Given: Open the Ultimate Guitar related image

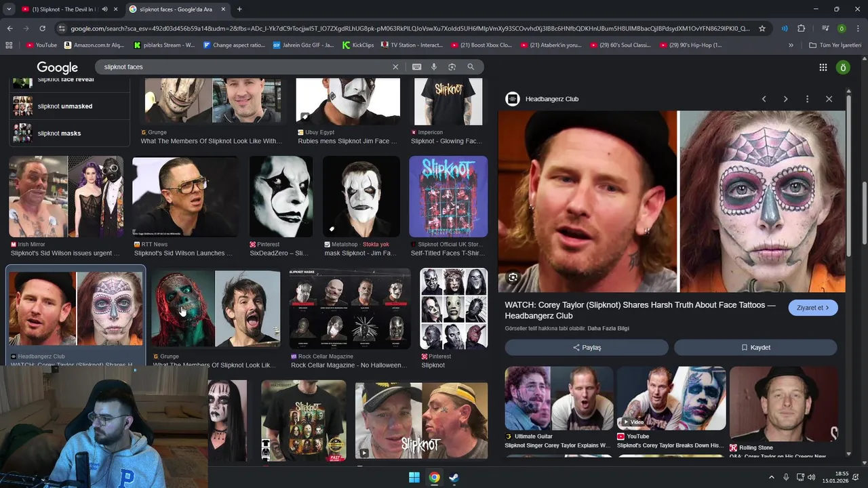Looking at the screenshot, I should point(559,399).
